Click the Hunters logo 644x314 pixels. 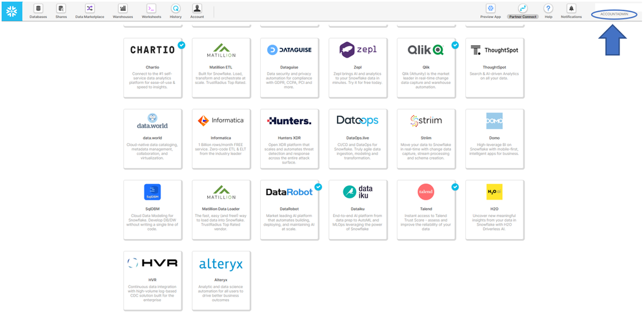(289, 121)
